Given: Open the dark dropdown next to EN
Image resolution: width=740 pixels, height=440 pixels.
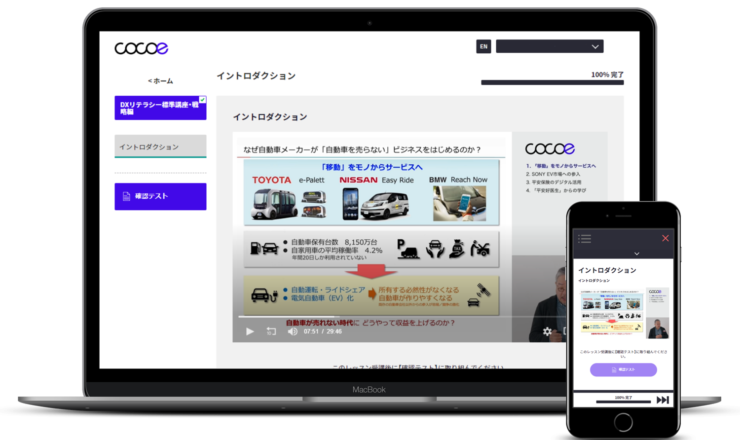Looking at the screenshot, I should (x=549, y=46).
